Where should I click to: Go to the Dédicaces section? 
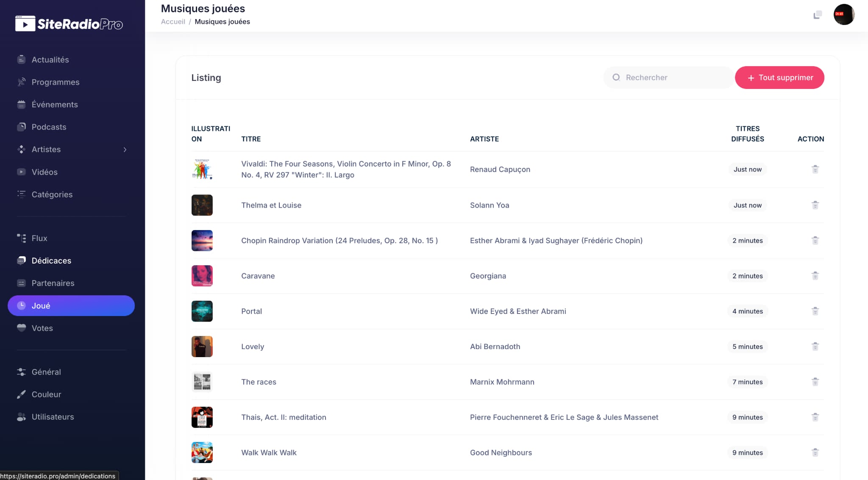pyautogui.click(x=51, y=261)
